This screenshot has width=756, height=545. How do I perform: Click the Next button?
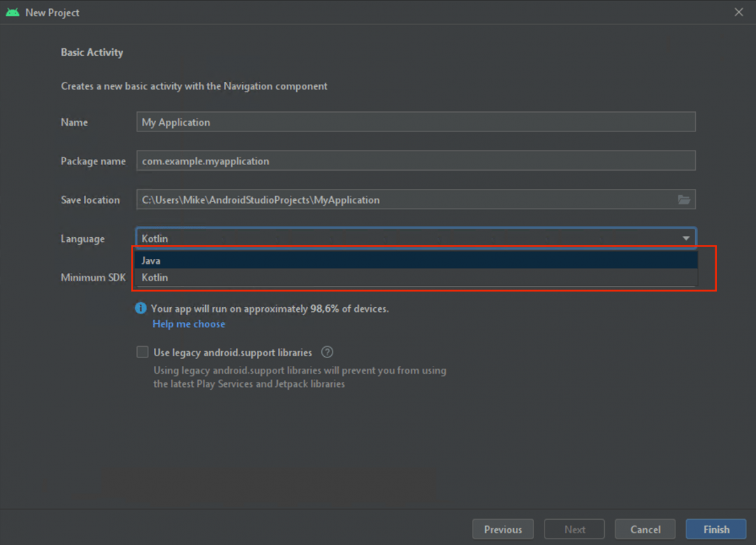[575, 530]
